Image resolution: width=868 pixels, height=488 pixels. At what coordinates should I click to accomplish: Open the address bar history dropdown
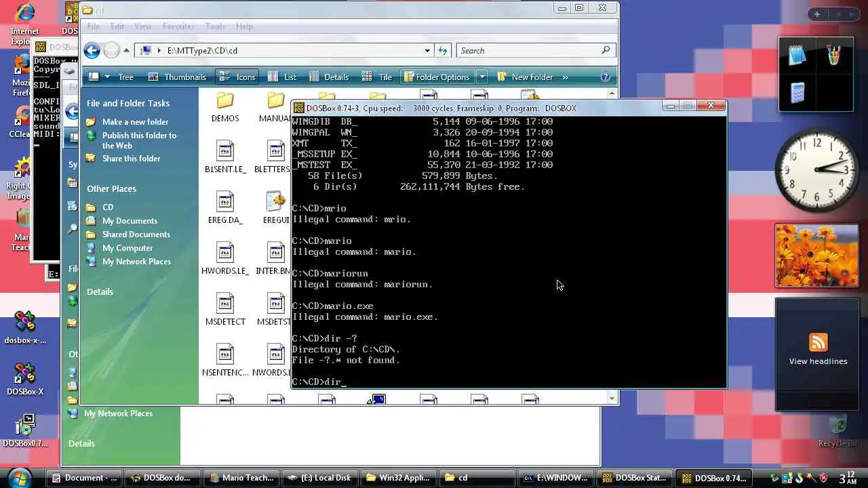pos(427,50)
